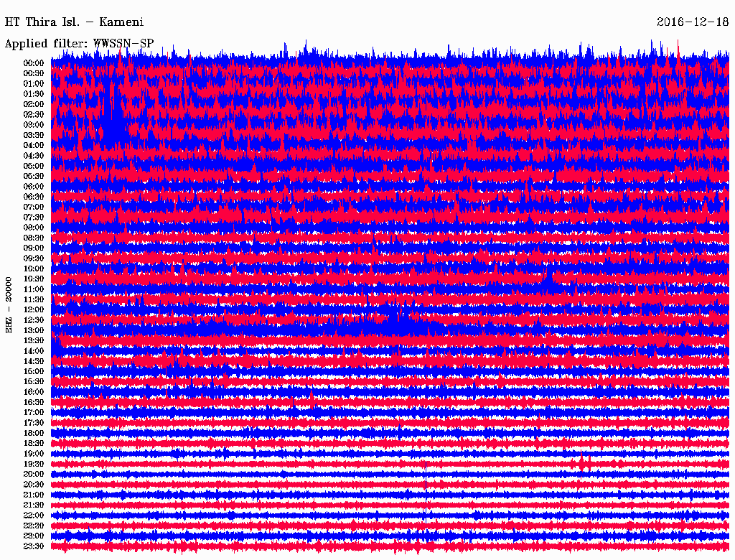
Task: Click the '09:30' time label
Action: [34, 258]
